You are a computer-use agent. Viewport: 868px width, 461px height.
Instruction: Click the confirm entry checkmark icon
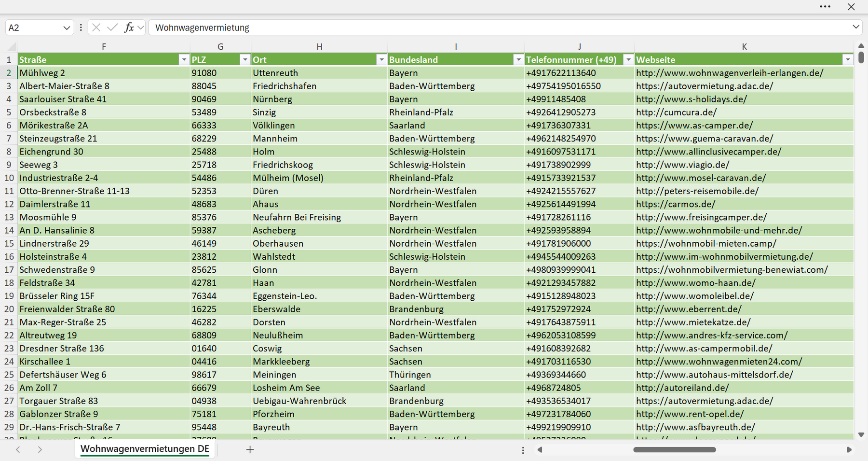click(112, 28)
